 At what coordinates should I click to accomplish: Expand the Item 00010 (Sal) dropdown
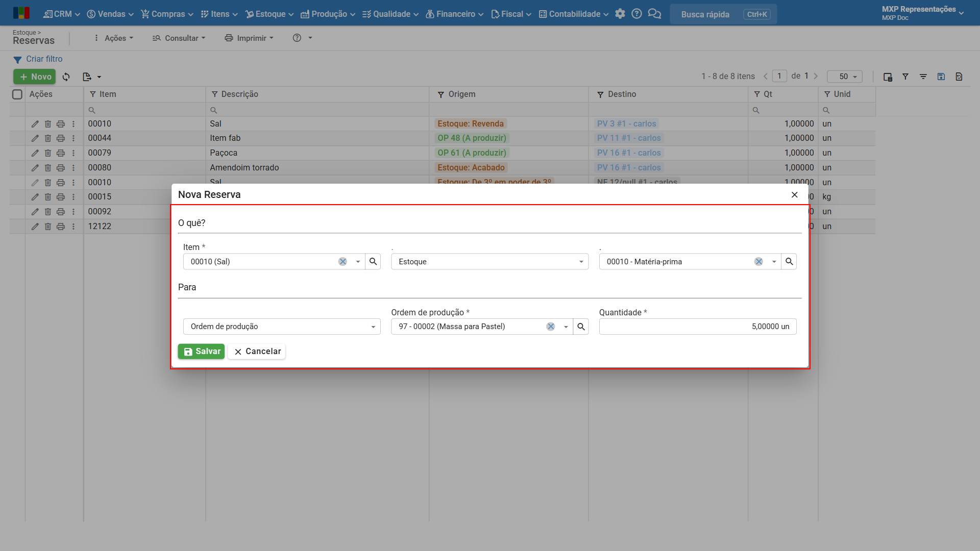coord(358,262)
